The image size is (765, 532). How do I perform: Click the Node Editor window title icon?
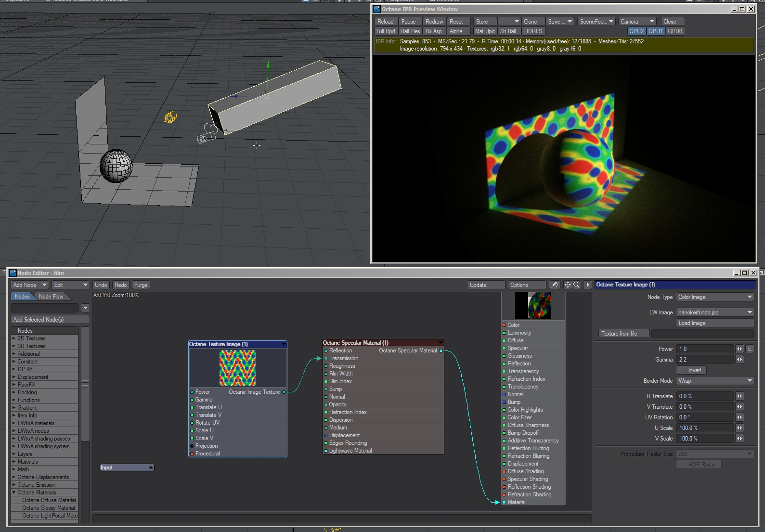click(x=13, y=273)
